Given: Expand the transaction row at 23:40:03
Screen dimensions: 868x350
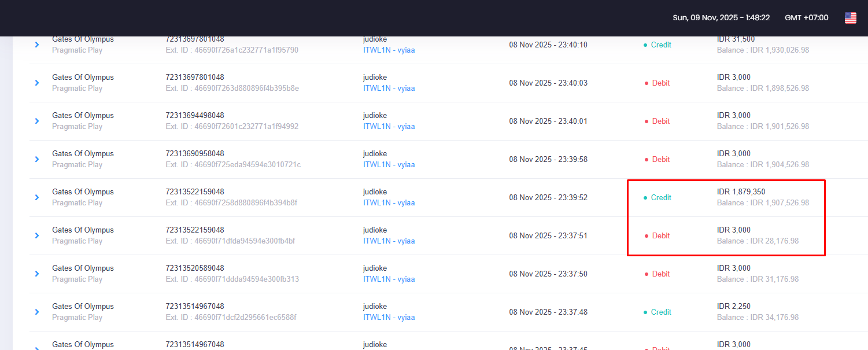Looking at the screenshot, I should 37,83.
